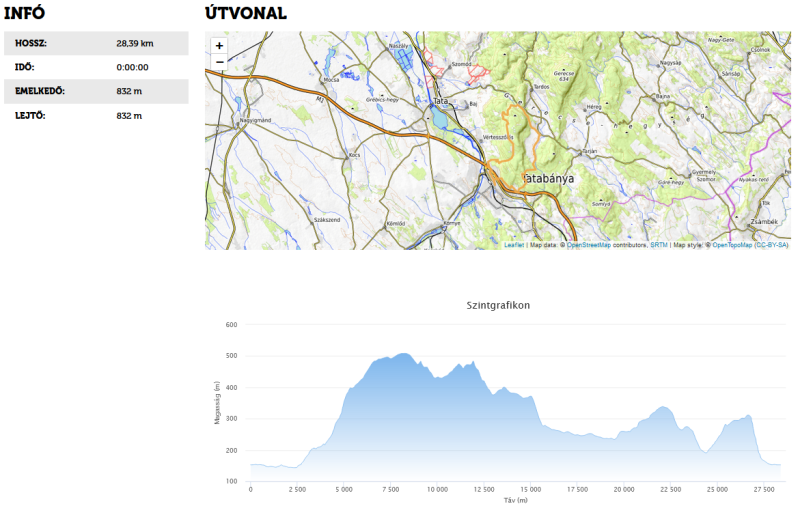Open the OpenTopoMap link

click(x=732, y=245)
